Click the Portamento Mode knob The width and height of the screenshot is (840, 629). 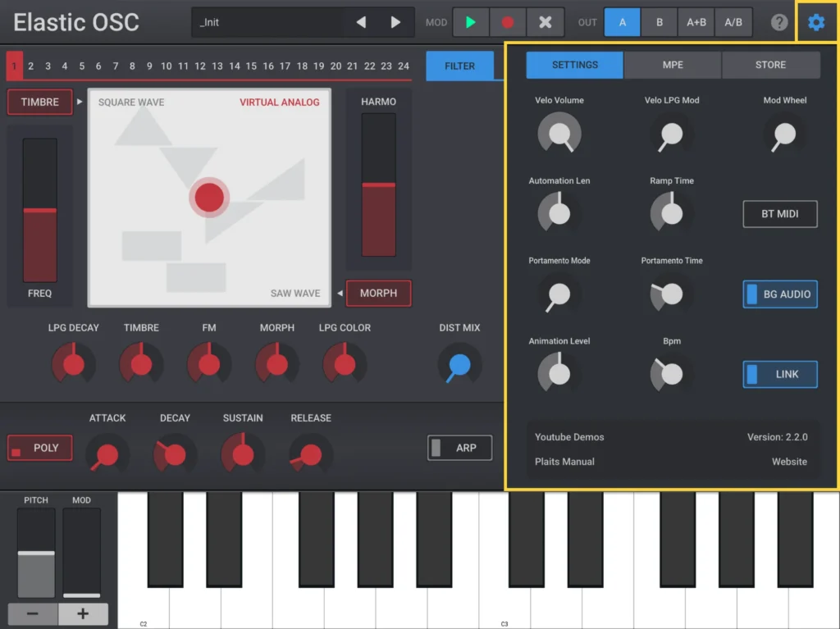click(559, 294)
